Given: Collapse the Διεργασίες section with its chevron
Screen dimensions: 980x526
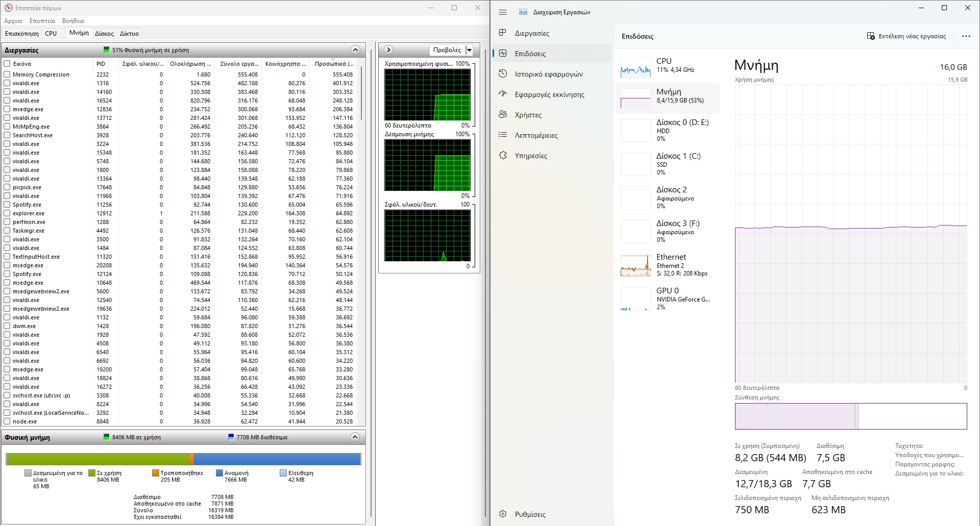Looking at the screenshot, I should tap(355, 50).
